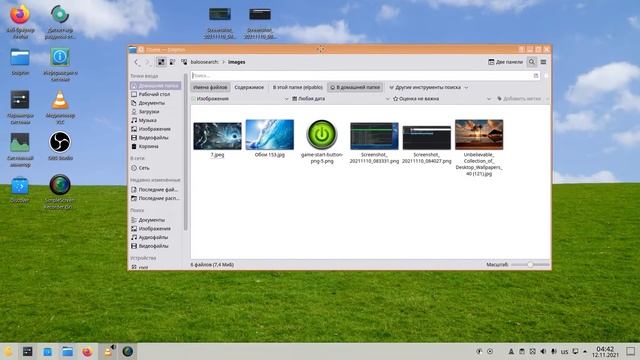640x360 pixels.
Task: Click the baloosearch: breadcrumb segment
Action: tap(204, 62)
